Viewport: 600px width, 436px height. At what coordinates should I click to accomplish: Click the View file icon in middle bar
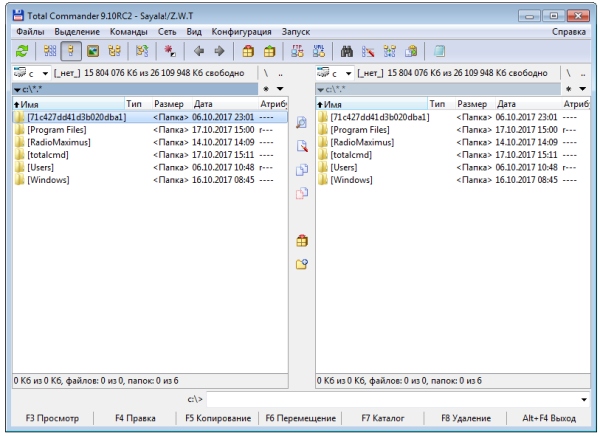(x=302, y=122)
